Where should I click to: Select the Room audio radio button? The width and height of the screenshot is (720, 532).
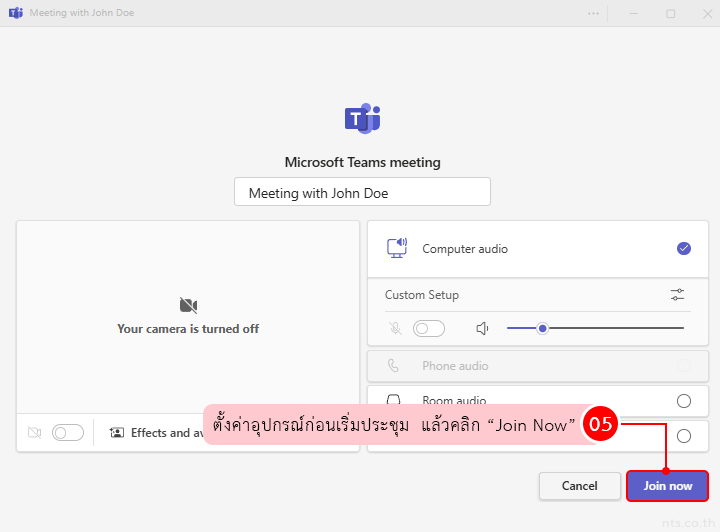(684, 401)
